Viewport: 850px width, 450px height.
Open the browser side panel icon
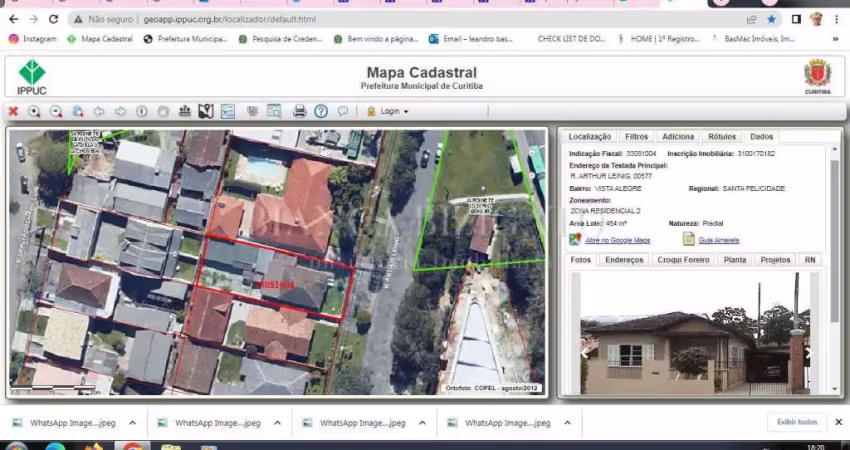(796, 20)
